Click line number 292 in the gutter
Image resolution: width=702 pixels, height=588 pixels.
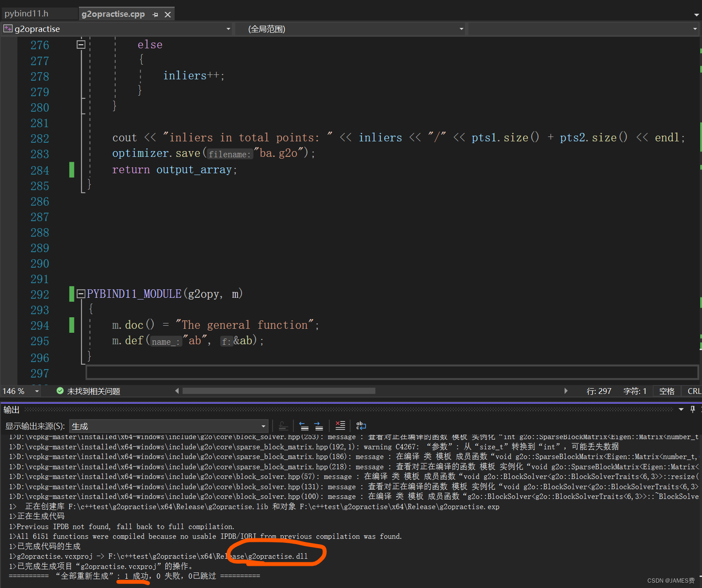[x=40, y=295]
